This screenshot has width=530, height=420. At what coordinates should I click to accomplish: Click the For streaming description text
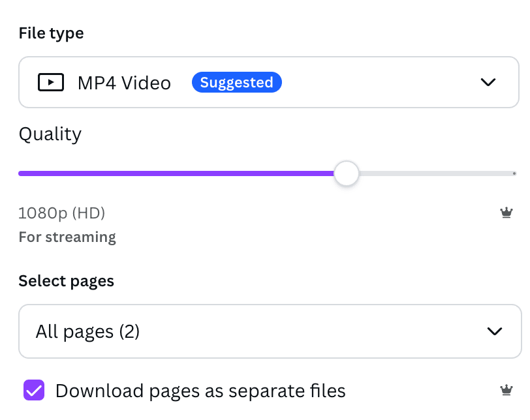[x=67, y=237]
